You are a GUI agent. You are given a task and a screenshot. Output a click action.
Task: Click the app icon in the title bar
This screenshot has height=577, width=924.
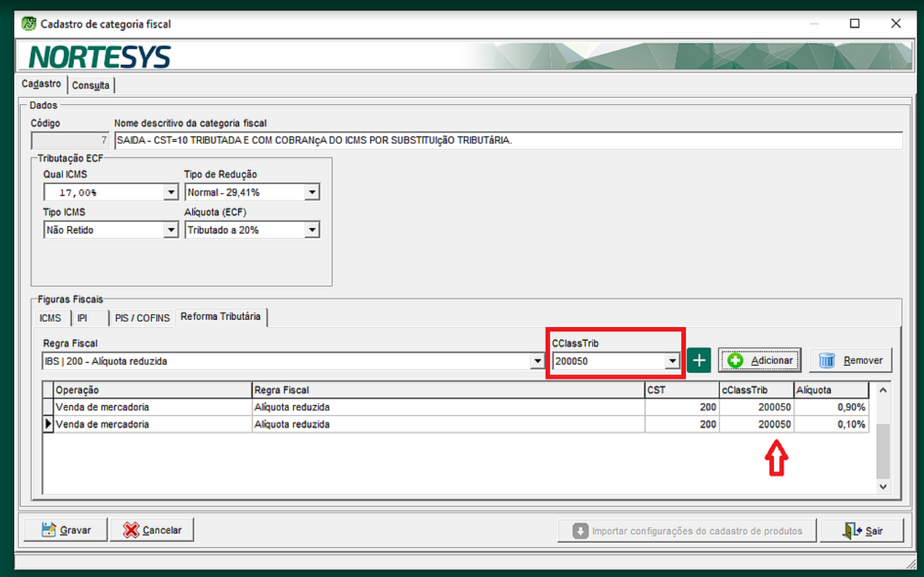29,24
